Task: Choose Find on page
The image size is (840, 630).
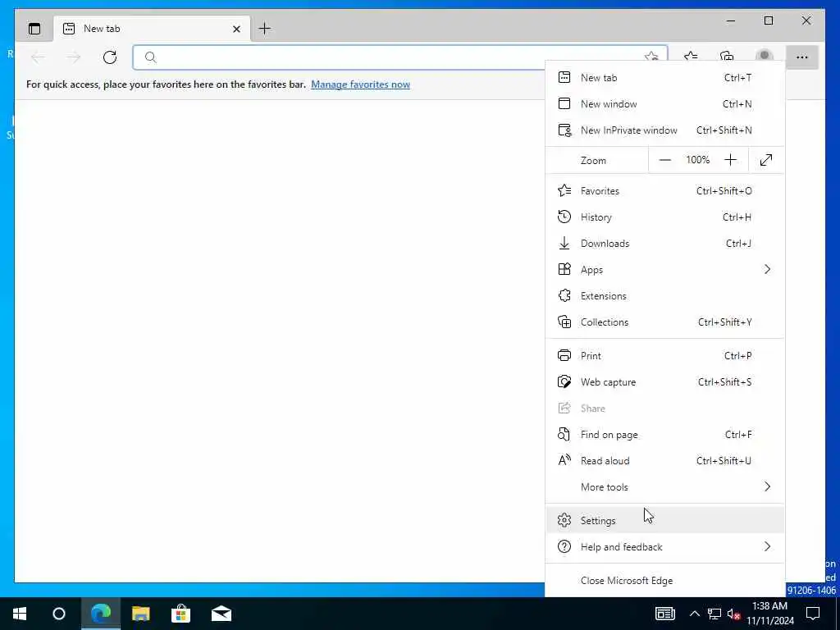Action: click(x=664, y=435)
